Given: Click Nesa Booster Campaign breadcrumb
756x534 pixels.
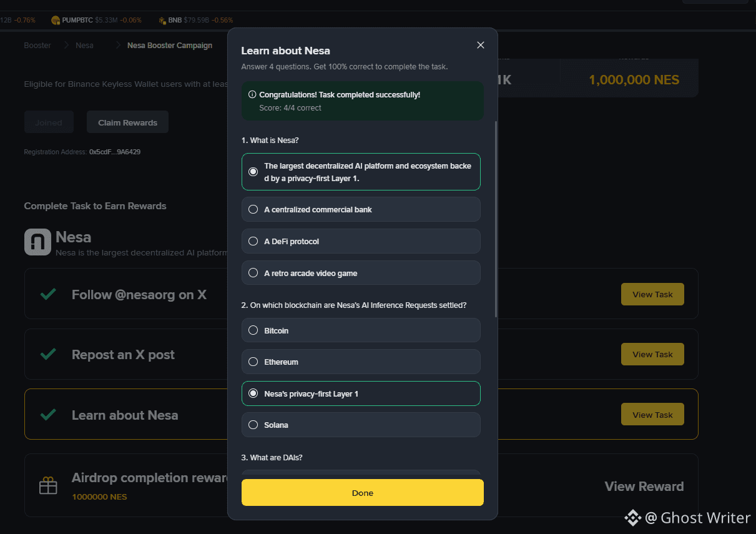Looking at the screenshot, I should pos(170,46).
